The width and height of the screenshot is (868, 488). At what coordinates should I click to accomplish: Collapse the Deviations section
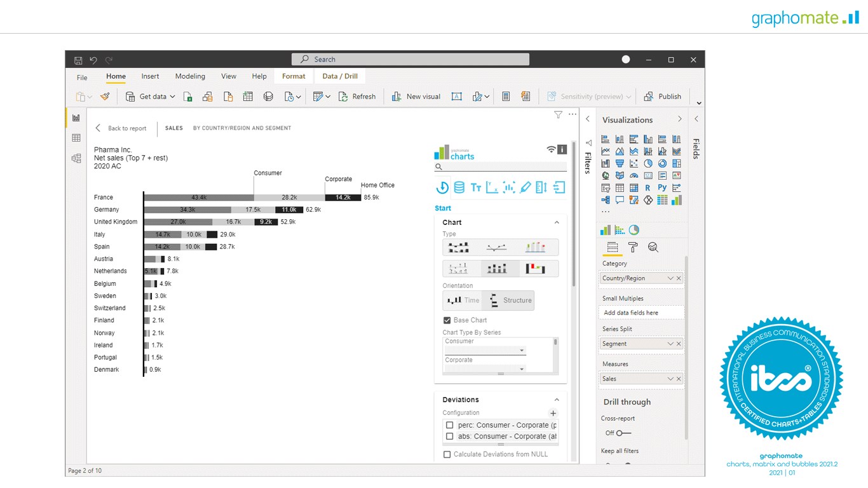point(557,400)
